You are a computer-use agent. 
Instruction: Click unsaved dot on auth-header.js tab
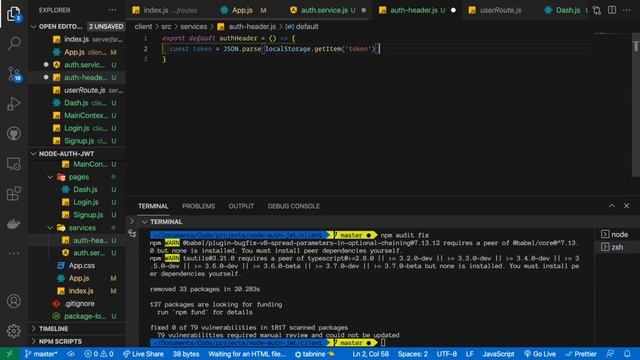[x=453, y=10]
